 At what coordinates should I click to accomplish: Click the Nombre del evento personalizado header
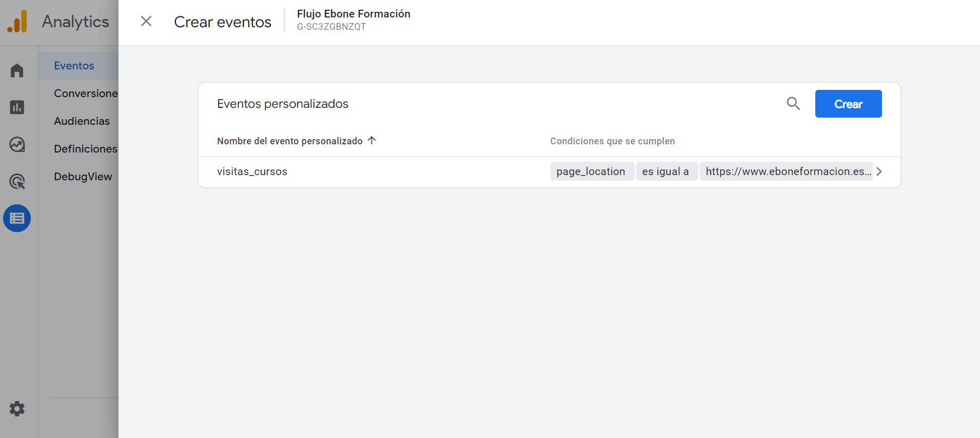289,141
